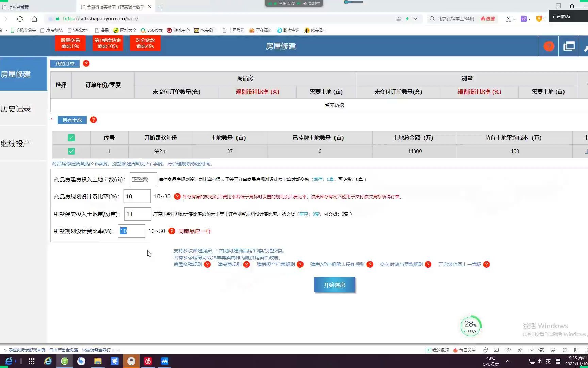This screenshot has width=588, height=368.
Task: Go to browser home page icon
Action: (34, 19)
